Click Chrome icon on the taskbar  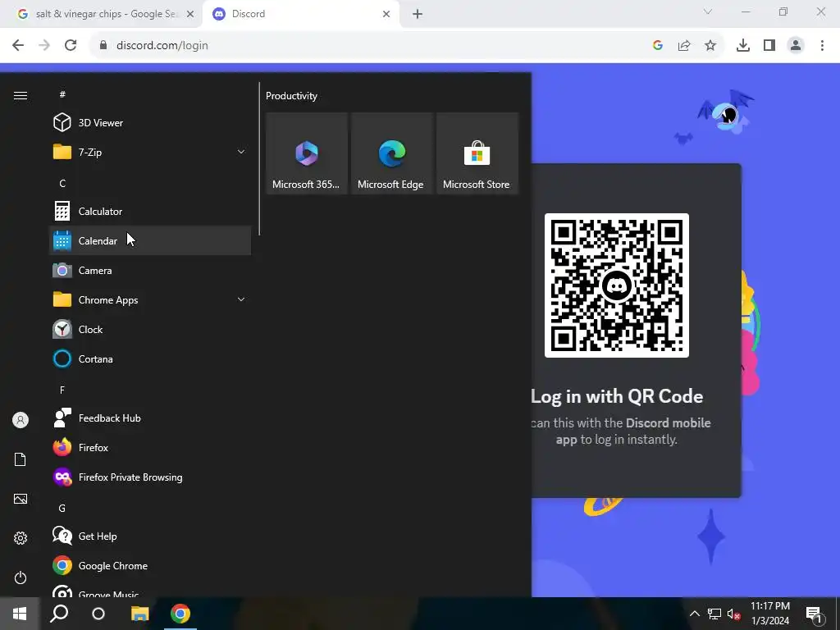(x=180, y=614)
